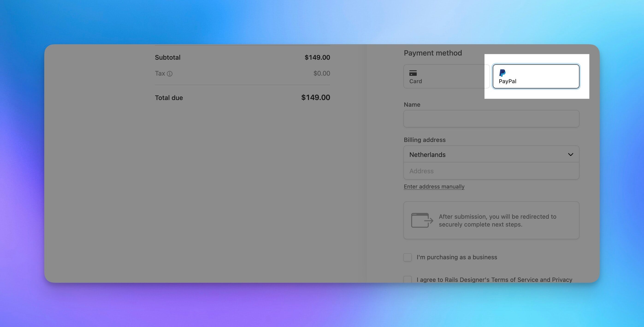Check the Terms of Service agreement checkbox

(407, 279)
